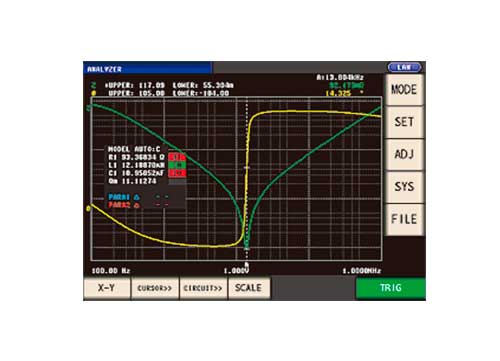Switch to the X-Y display
This screenshot has width=500, height=361.
[107, 288]
